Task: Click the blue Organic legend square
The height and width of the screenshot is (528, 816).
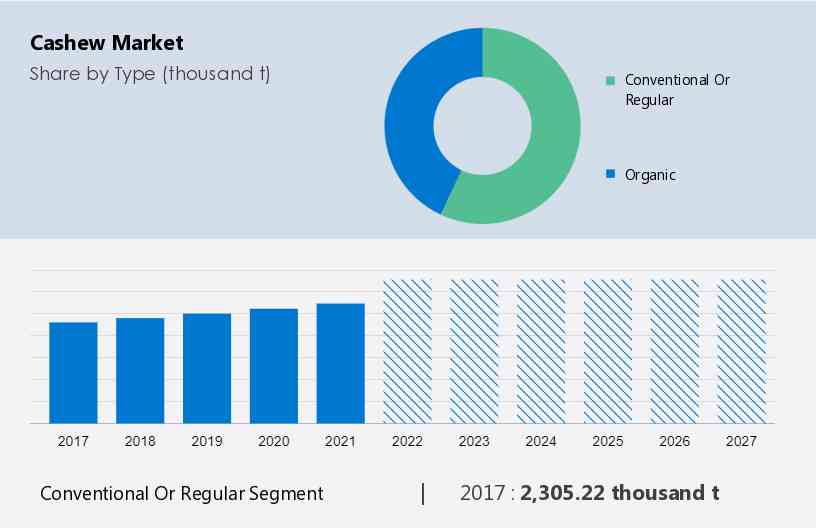Action: click(x=610, y=175)
